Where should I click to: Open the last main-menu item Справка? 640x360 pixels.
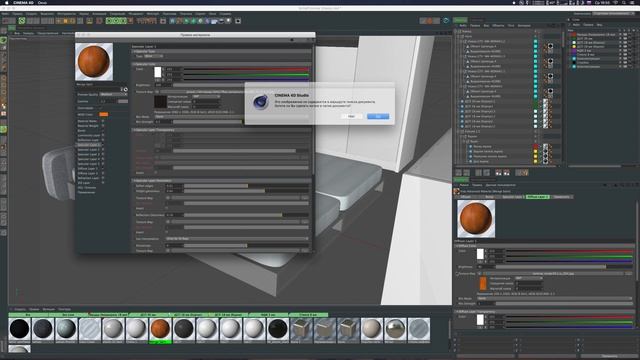(225, 13)
